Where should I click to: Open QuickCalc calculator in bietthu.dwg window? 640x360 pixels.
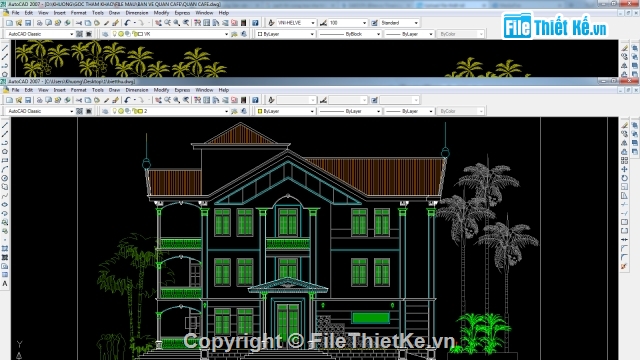244,100
